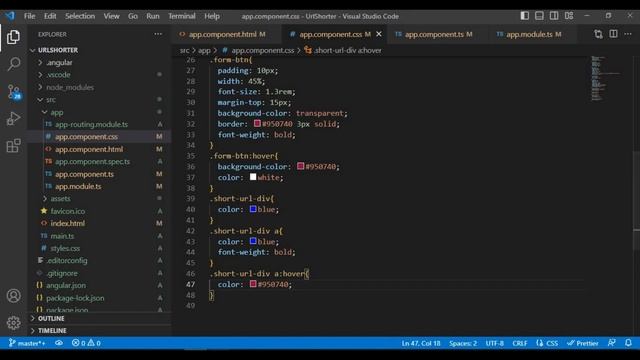
Task: Open the View menu
Action: (x=111, y=16)
